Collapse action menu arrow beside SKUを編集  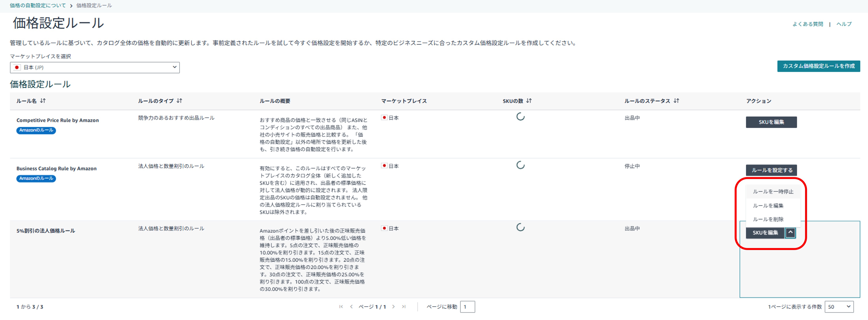790,233
